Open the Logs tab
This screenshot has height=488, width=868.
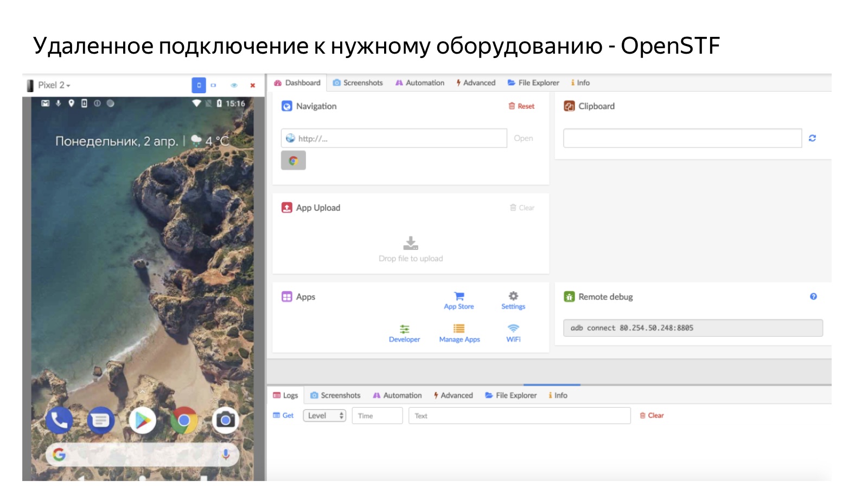coord(285,395)
